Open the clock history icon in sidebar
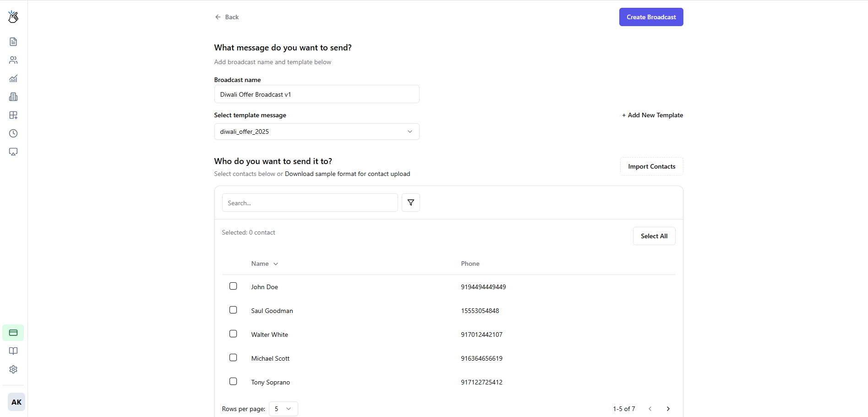Viewport: 868px width, 417px height. coord(13,133)
